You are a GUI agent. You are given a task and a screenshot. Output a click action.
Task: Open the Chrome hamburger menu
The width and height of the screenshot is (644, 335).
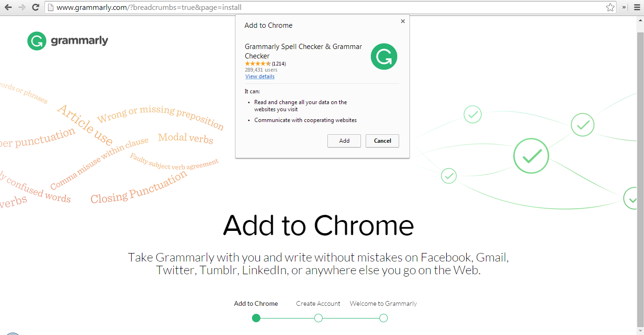637,8
